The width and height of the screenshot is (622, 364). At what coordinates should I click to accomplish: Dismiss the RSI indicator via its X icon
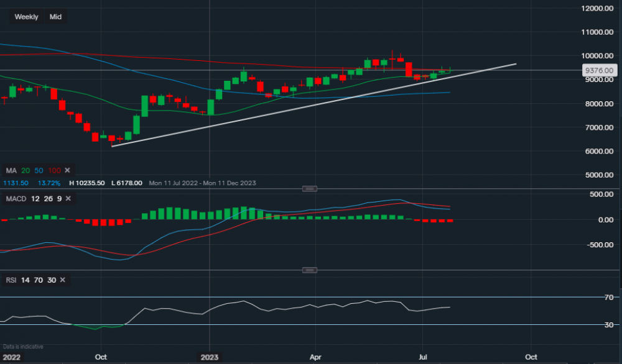62,280
